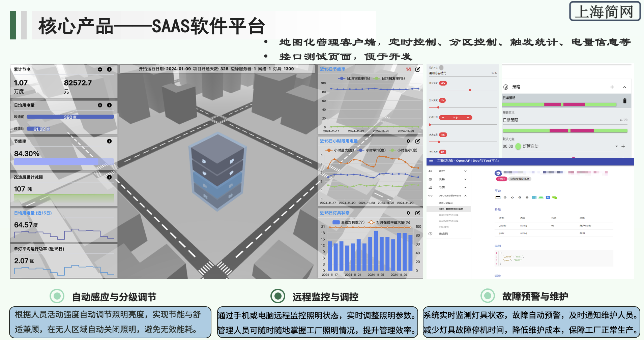This screenshot has width=644, height=340.
Task: Collapse DTU Middleware sidebar section
Action: point(465,196)
